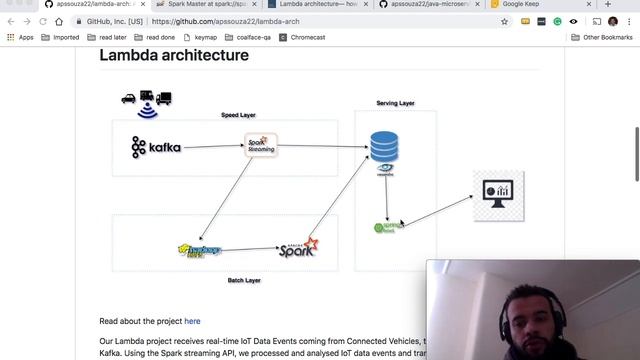Click the Spring Boot logo in serving layer
Screen dimensions: 640x360
pos(387,227)
